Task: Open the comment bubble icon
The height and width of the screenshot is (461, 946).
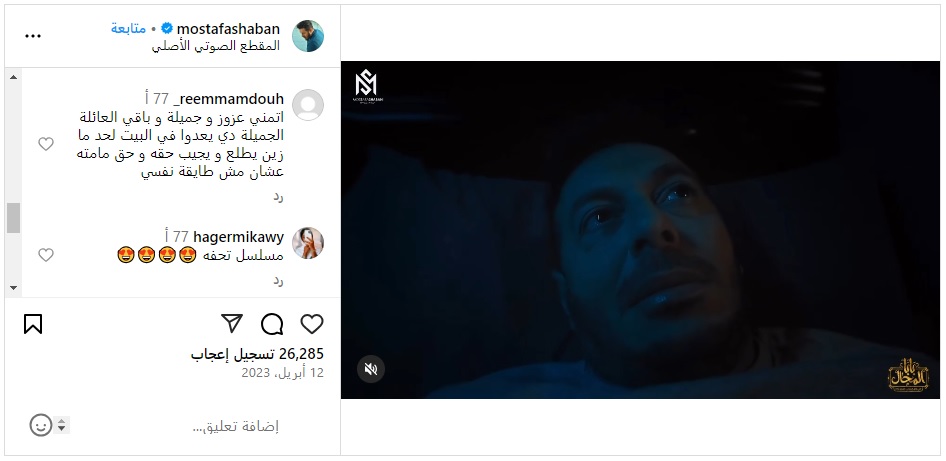Action: [272, 324]
